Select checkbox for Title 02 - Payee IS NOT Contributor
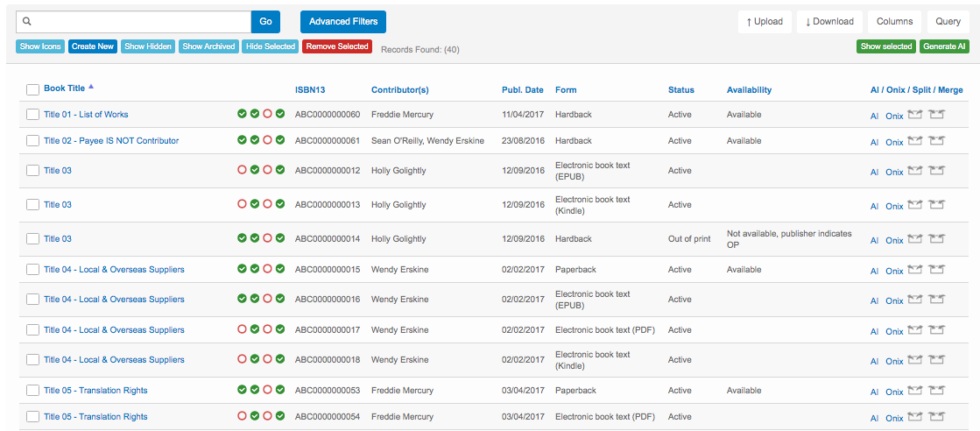The height and width of the screenshot is (431, 980). point(32,141)
